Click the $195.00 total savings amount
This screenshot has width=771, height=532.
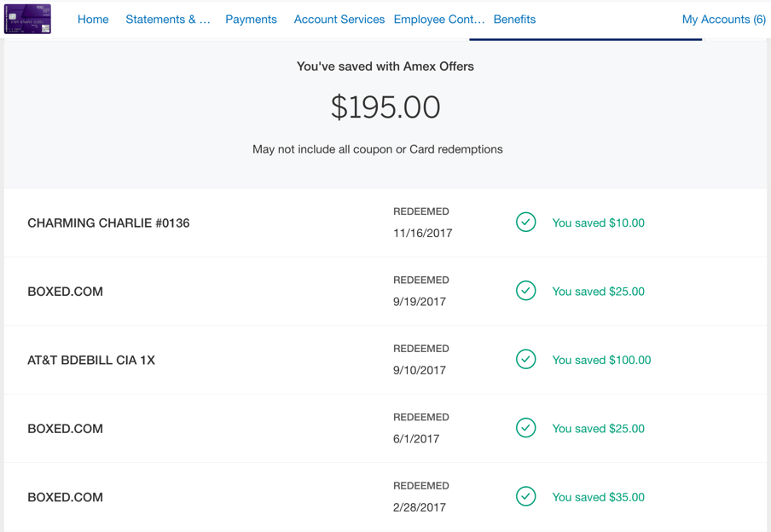point(385,107)
